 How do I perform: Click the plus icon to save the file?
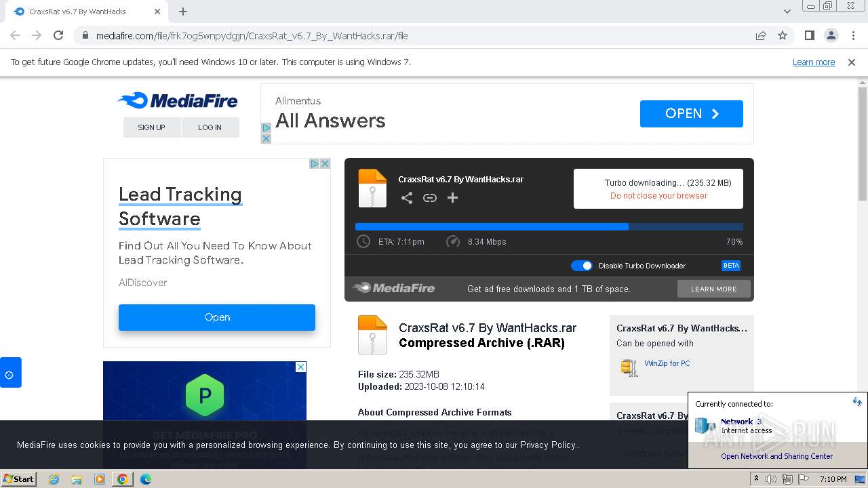tap(452, 198)
